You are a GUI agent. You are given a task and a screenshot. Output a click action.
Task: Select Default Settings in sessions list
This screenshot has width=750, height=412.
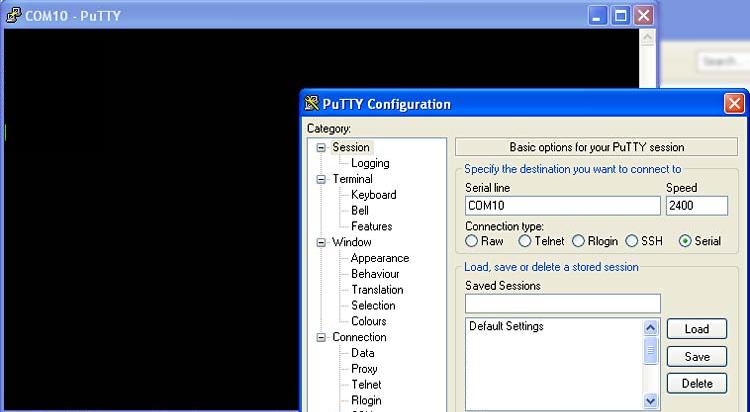[x=506, y=326]
